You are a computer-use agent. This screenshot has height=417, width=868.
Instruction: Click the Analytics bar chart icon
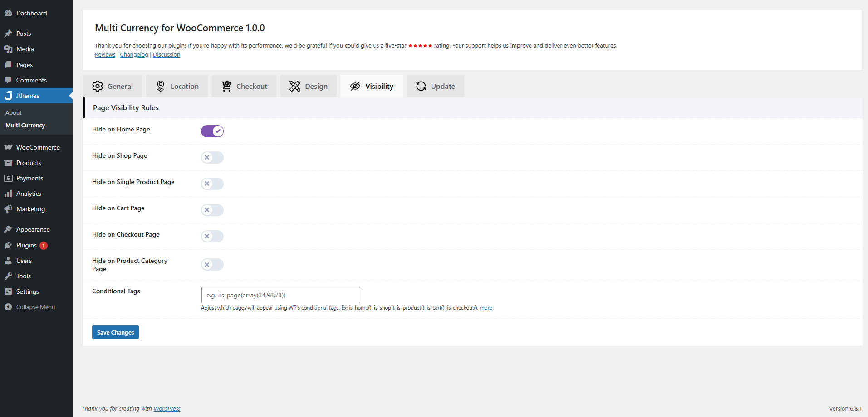click(8, 194)
